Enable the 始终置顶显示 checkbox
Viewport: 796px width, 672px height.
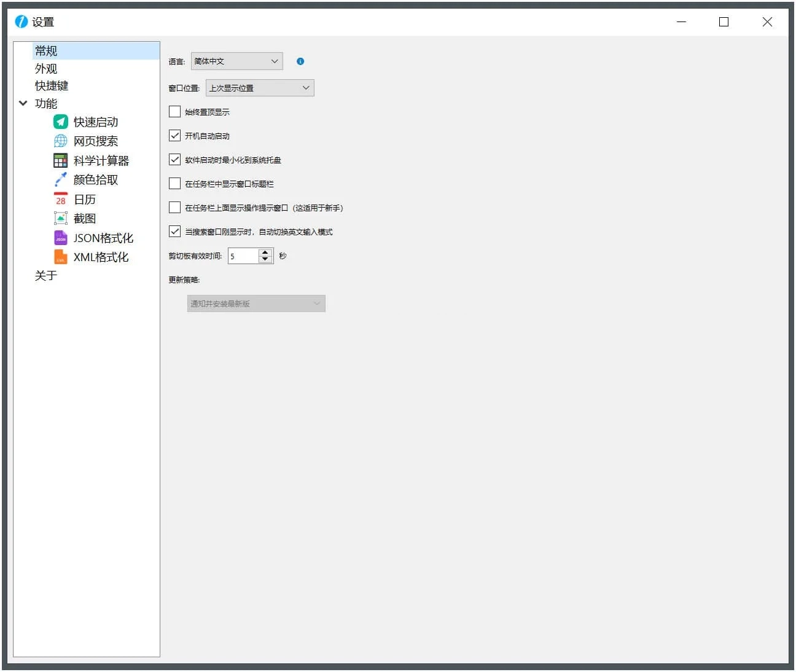pos(175,112)
